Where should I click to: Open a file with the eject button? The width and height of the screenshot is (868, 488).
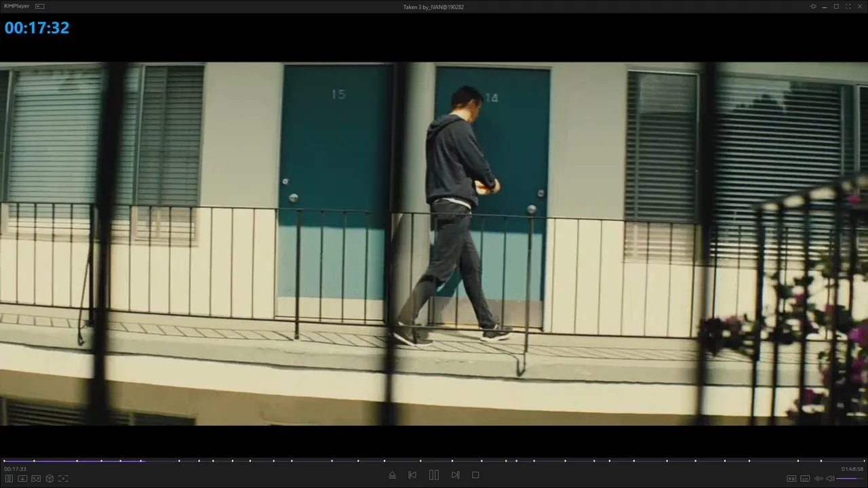coord(392,475)
